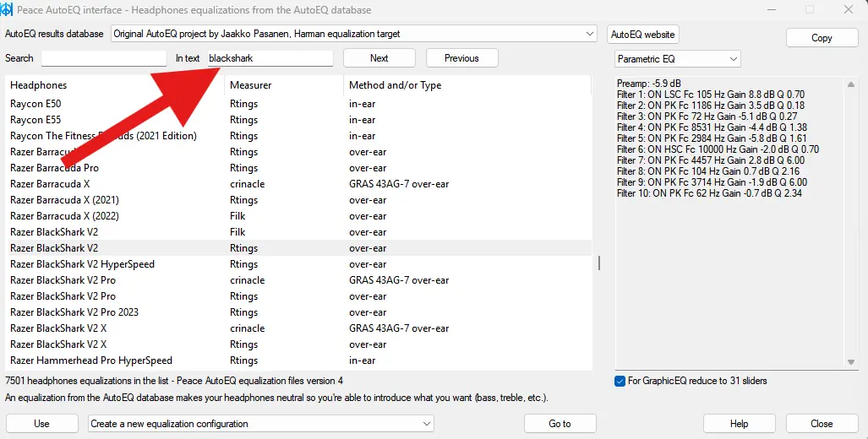Click the 'Filter 5: ON PK Fc 2984 Hz' line
The image size is (868, 439).
coord(712,138)
